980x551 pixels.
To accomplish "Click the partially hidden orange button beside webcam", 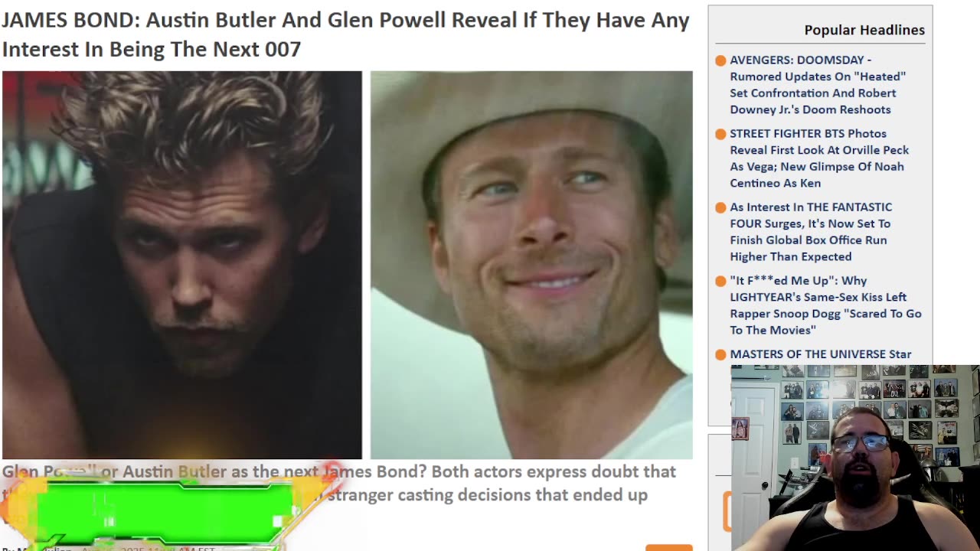I will pos(727,511).
